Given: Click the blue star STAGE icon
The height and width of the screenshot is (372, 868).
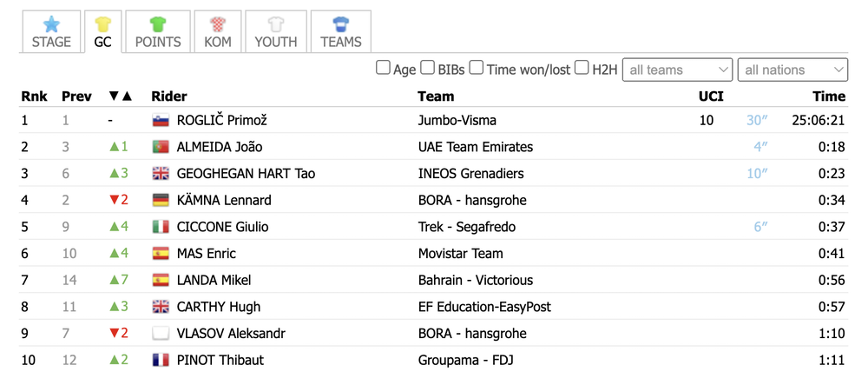Looking at the screenshot, I should (x=51, y=23).
